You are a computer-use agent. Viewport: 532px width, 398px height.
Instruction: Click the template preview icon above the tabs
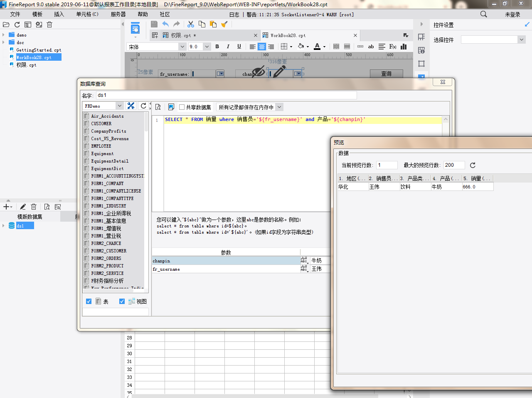click(135, 29)
